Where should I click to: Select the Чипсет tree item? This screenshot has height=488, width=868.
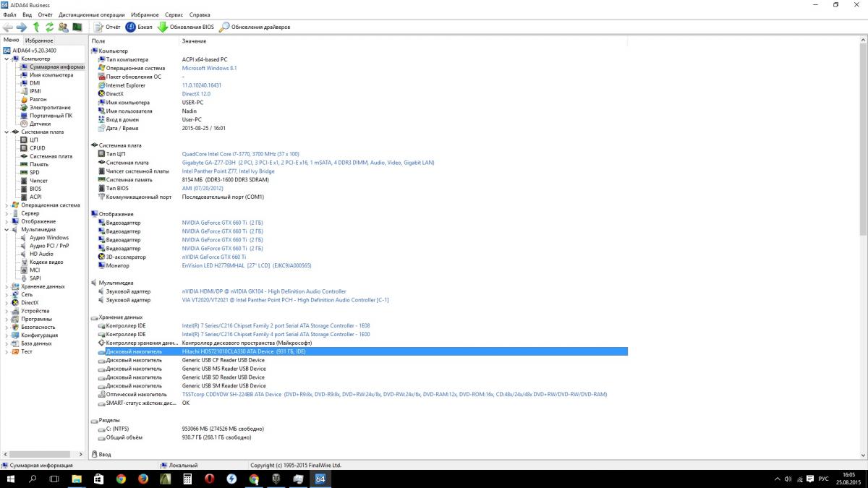coord(38,180)
